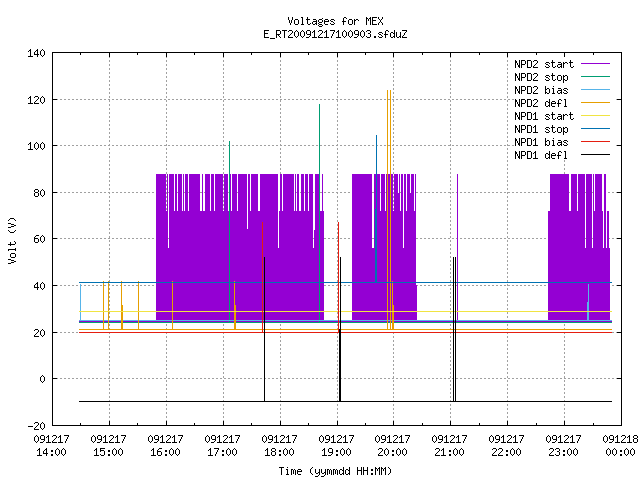640x480 pixels.
Task: Click x-axis tick label 17:00
Action: pyautogui.click(x=222, y=452)
